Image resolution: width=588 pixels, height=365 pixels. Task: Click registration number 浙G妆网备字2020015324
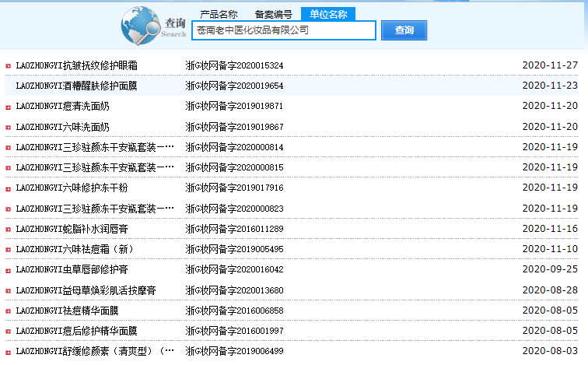(x=234, y=65)
